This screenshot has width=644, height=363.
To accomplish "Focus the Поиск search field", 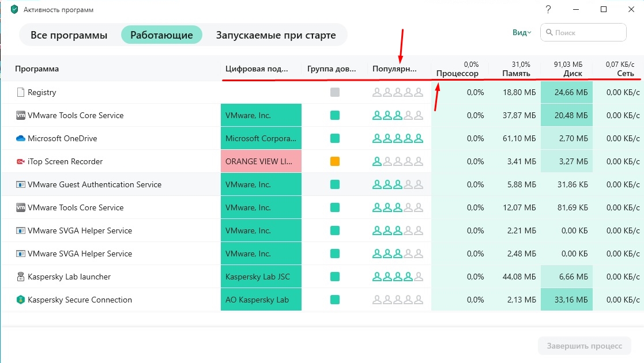I will pos(583,32).
